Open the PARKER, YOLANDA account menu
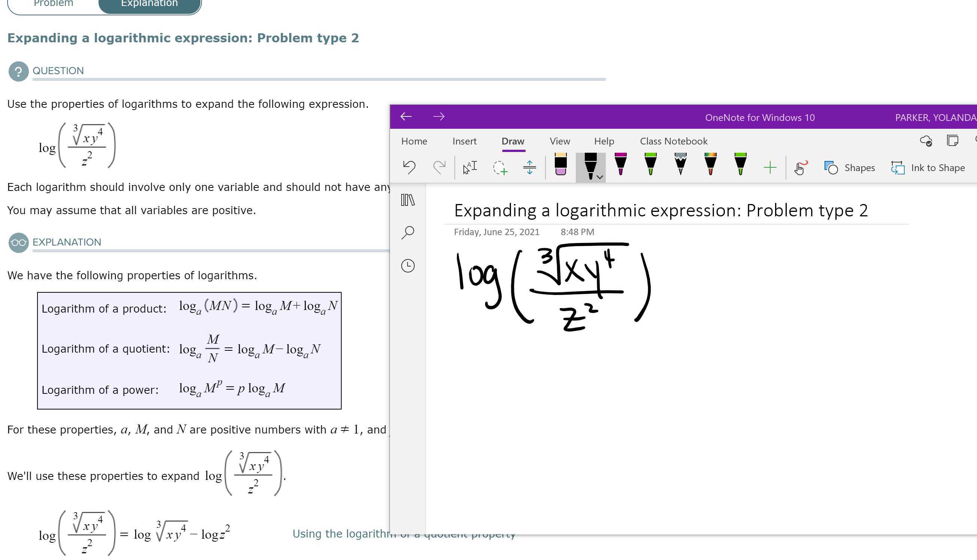977x560 pixels. [936, 117]
